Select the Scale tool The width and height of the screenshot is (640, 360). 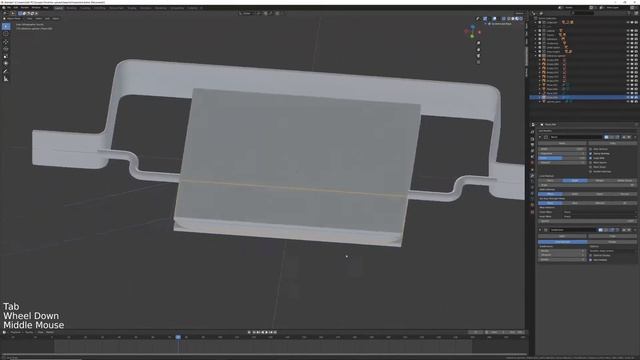[x=6, y=56]
